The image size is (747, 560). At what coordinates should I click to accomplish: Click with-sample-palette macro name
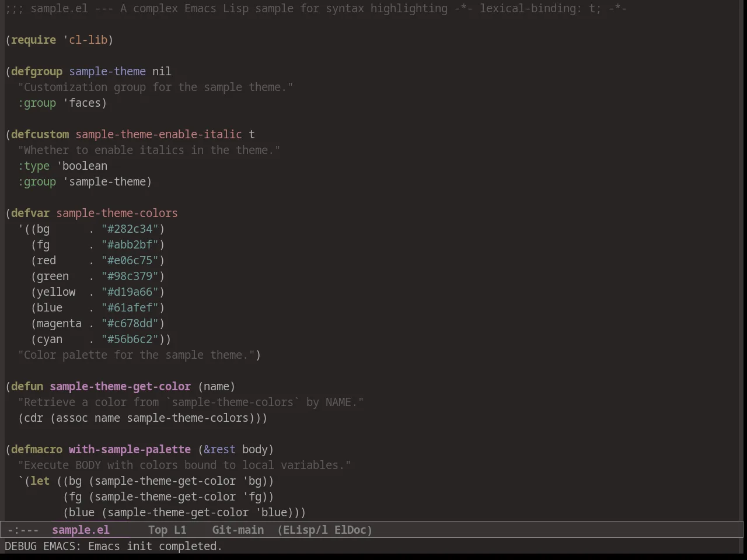(130, 449)
